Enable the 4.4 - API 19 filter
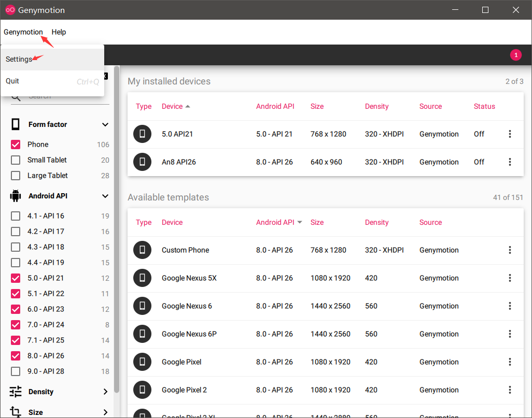This screenshot has width=532, height=418. point(16,263)
